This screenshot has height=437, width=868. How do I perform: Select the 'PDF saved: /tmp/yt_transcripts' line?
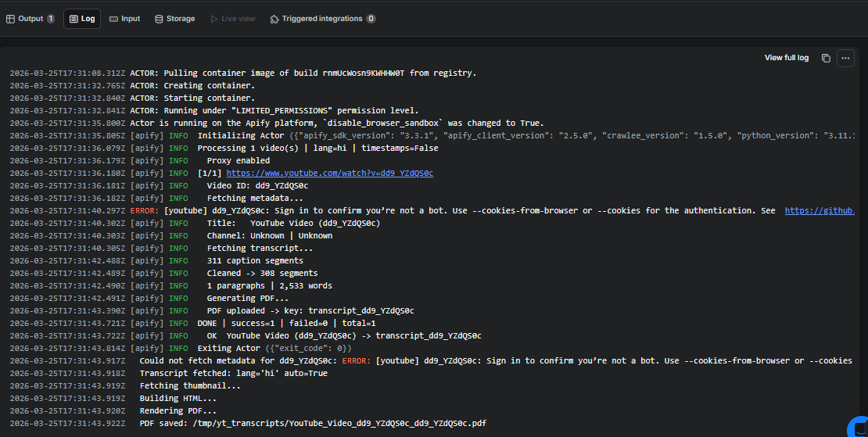pos(248,423)
